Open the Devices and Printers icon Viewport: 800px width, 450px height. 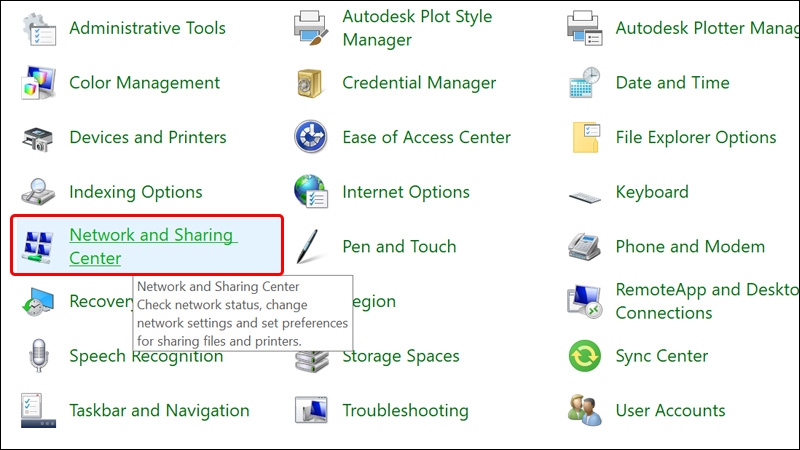point(38,139)
